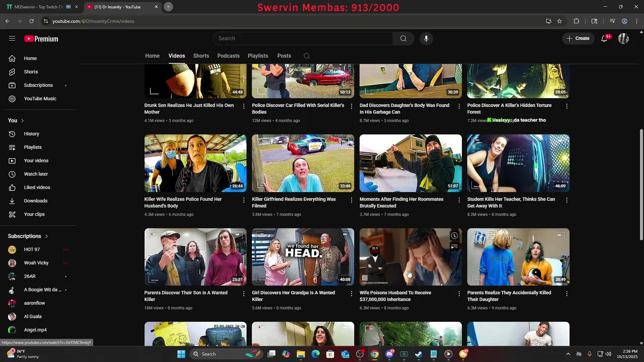
Task: Click Add to queue icon on Wife Poisons thumbnail
Action: 454,247
